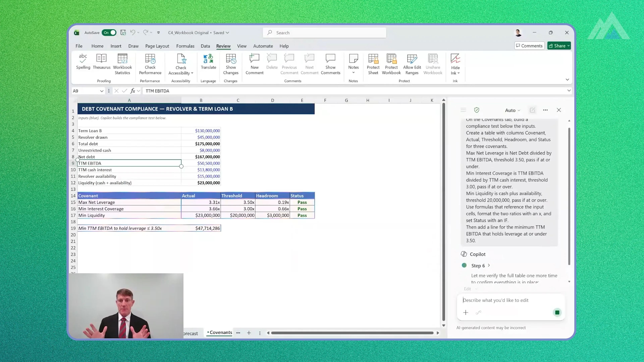Stop Copilot generating response
Image resolution: width=644 pixels, height=362 pixels.
coord(557,313)
